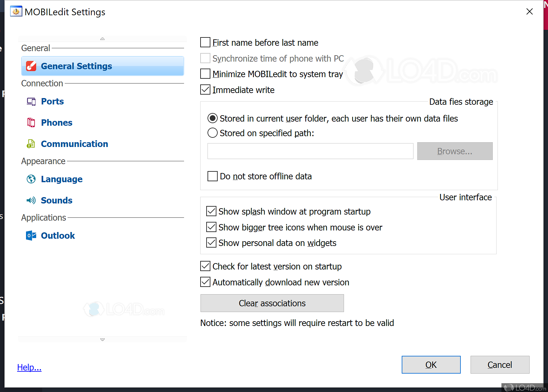This screenshot has height=392, width=548.
Task: Click the General Settings red checkmark icon
Action: coord(31,66)
